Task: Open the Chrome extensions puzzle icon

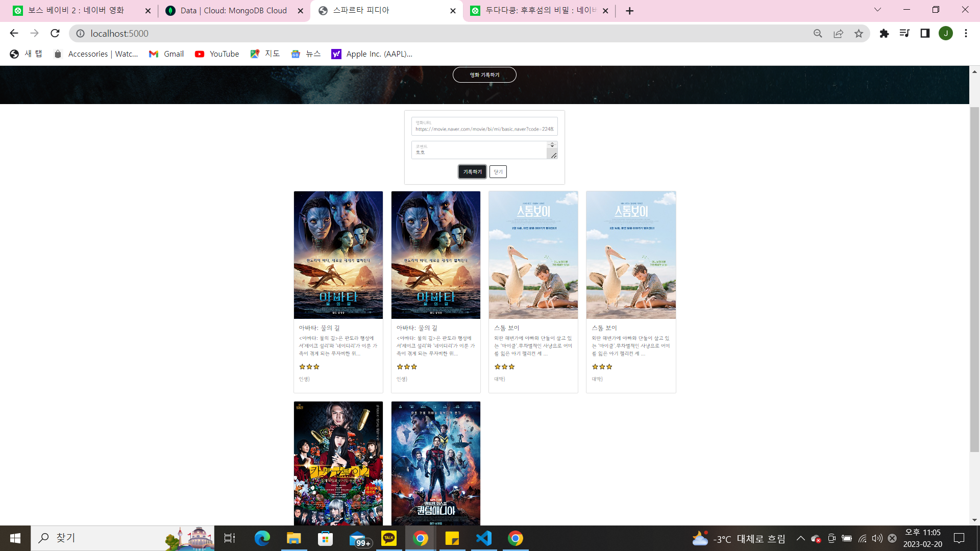Action: tap(884, 33)
